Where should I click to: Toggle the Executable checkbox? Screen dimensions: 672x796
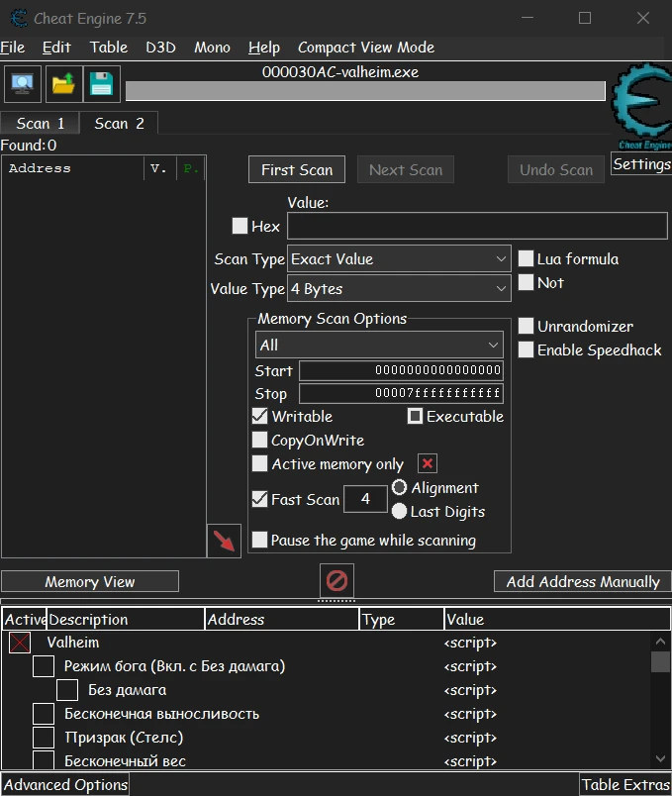[415, 416]
